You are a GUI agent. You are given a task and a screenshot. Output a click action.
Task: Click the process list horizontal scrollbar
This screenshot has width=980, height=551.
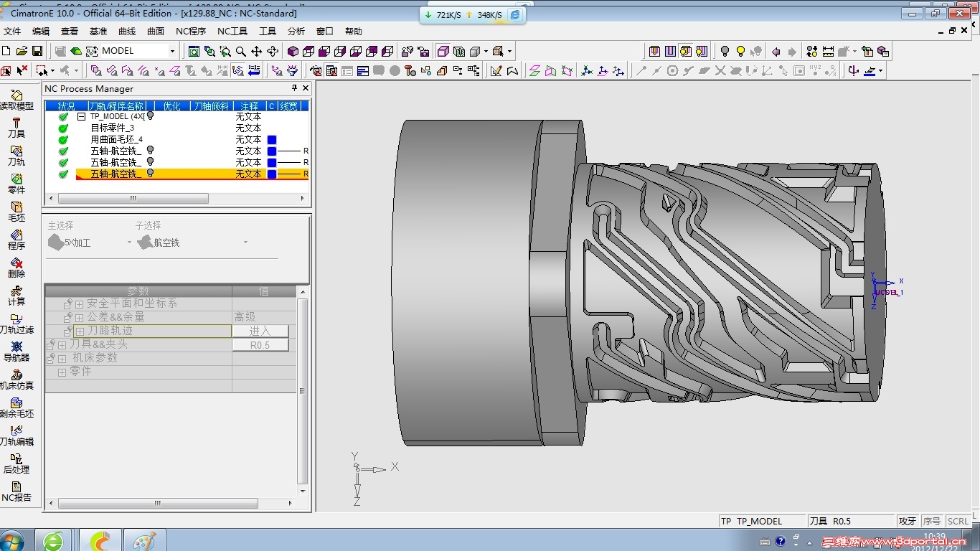pos(133,198)
